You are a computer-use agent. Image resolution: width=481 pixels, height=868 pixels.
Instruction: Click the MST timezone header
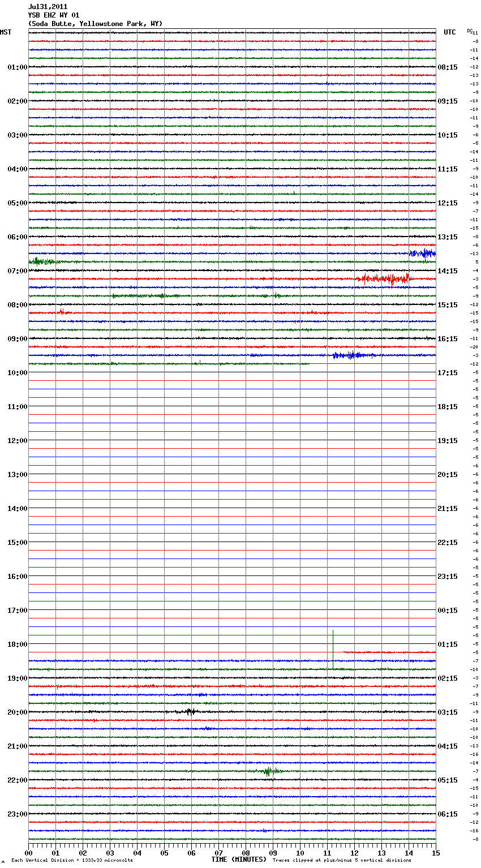click(6, 32)
